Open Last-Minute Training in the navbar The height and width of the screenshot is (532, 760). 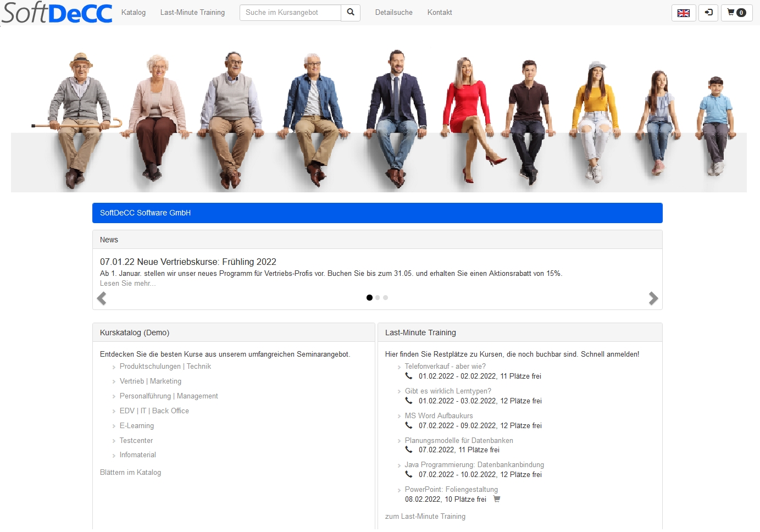[x=192, y=13]
